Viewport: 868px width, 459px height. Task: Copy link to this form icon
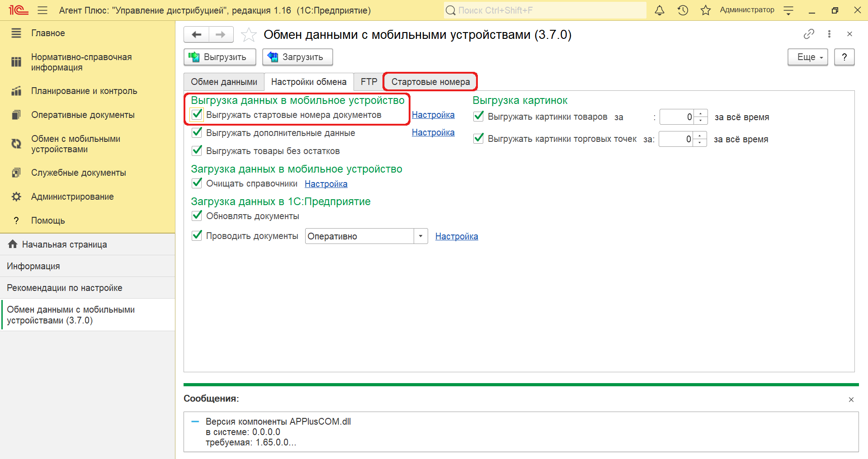click(809, 34)
